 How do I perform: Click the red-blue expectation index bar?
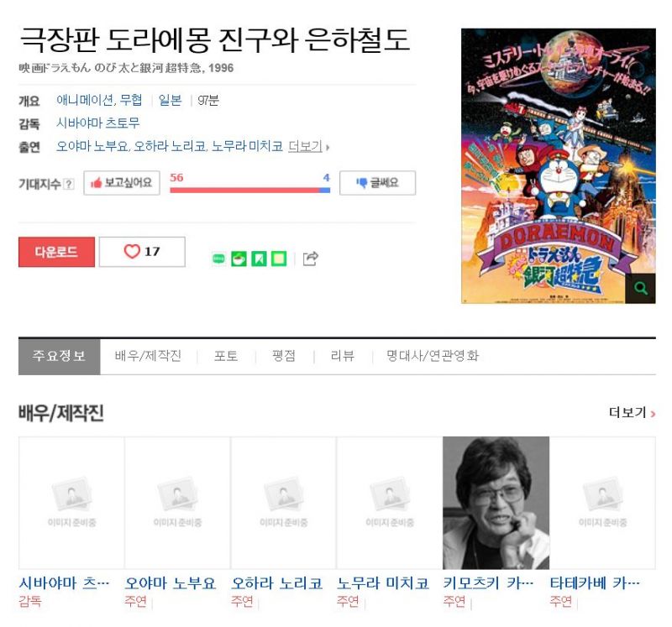click(x=249, y=191)
